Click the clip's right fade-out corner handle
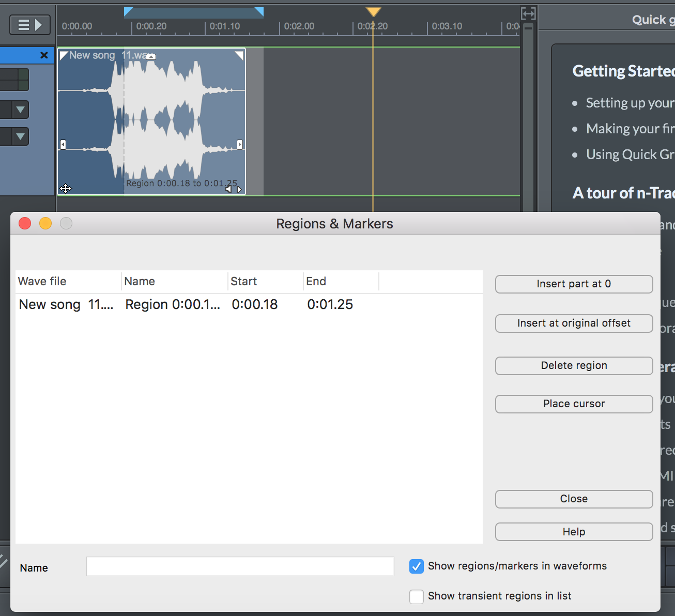Screen dimensions: 675x616 click(x=240, y=55)
